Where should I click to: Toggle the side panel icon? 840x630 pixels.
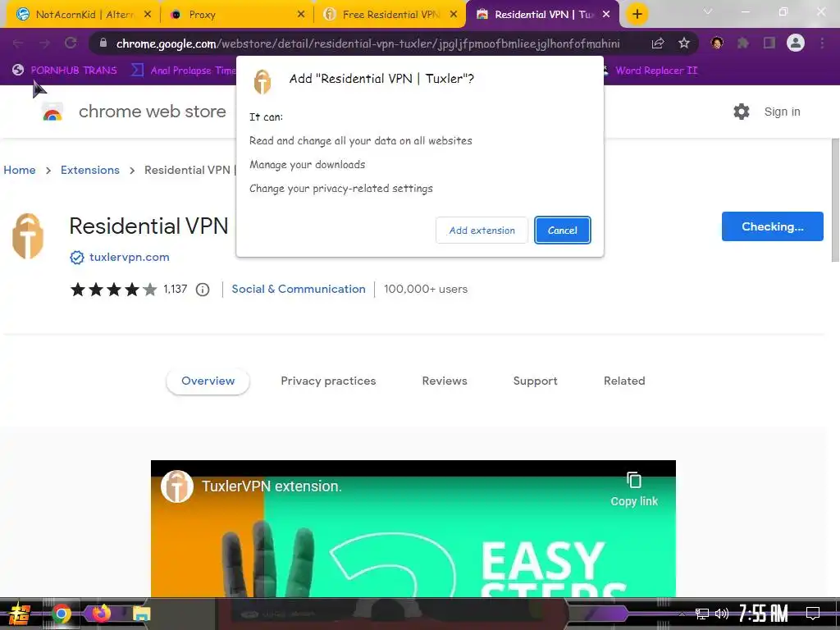(769, 43)
